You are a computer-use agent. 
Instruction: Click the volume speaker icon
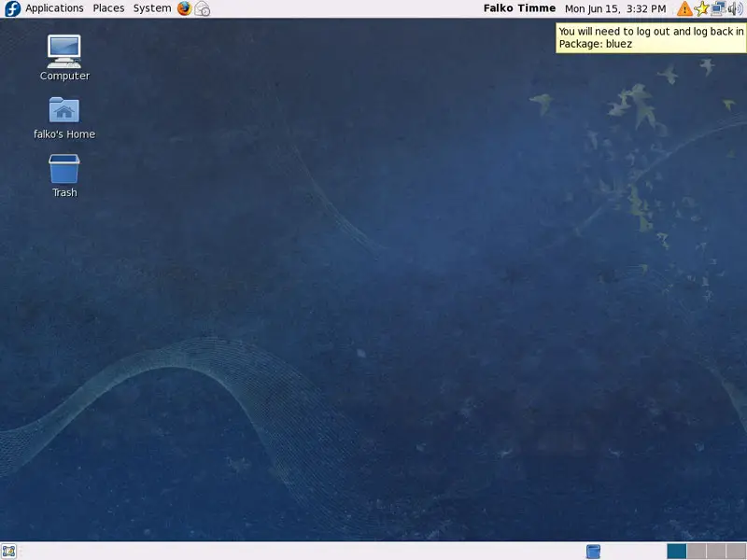point(735,8)
